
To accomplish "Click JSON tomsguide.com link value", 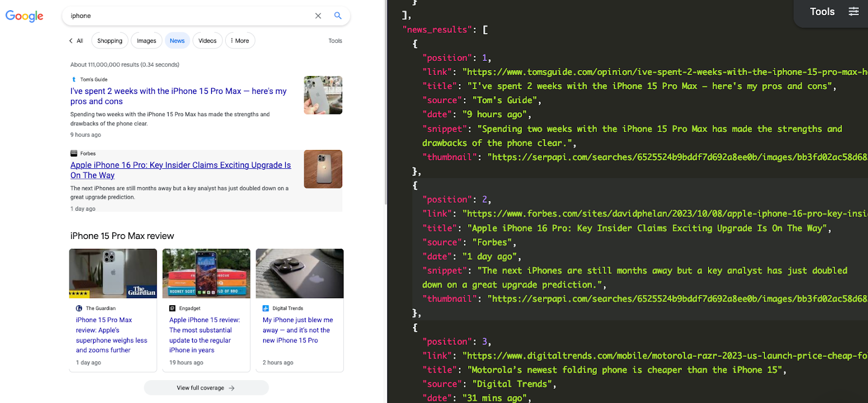I will [x=665, y=72].
